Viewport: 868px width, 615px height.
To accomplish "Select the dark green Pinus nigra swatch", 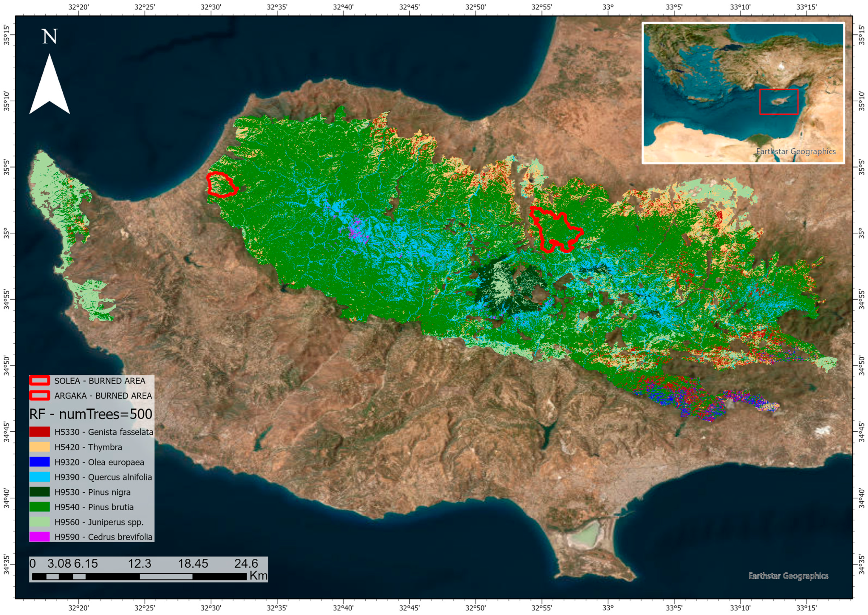I will [x=39, y=492].
